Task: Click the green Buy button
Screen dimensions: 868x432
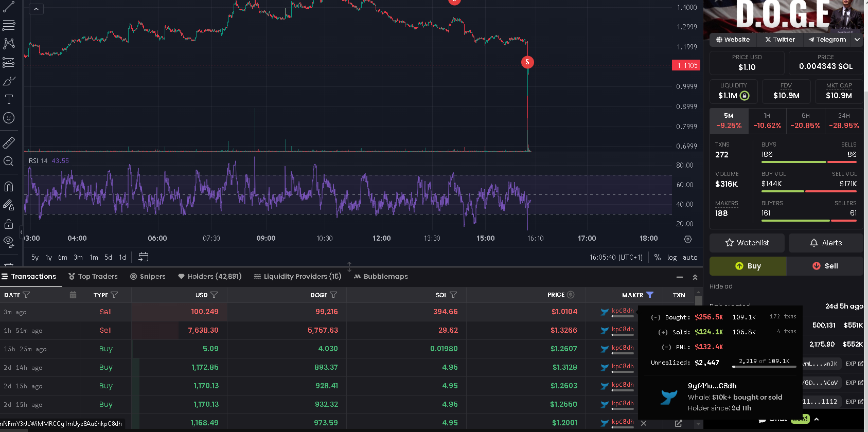Action: 748,266
